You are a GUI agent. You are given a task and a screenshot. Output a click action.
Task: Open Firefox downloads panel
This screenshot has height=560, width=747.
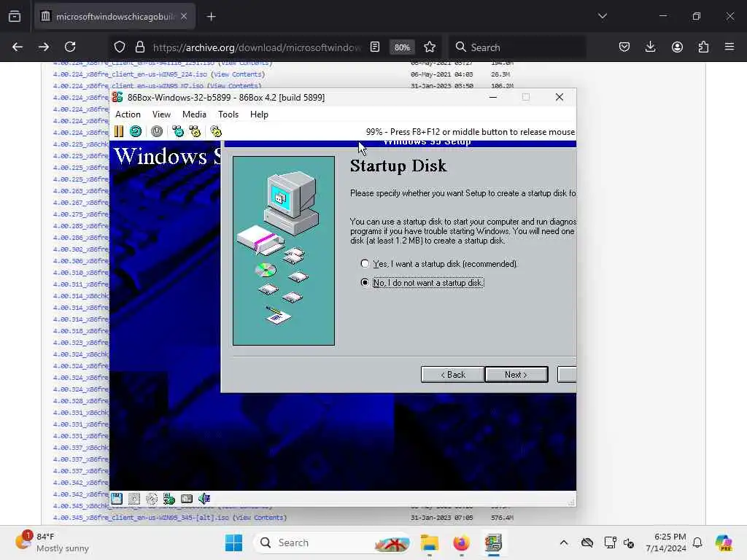click(650, 47)
